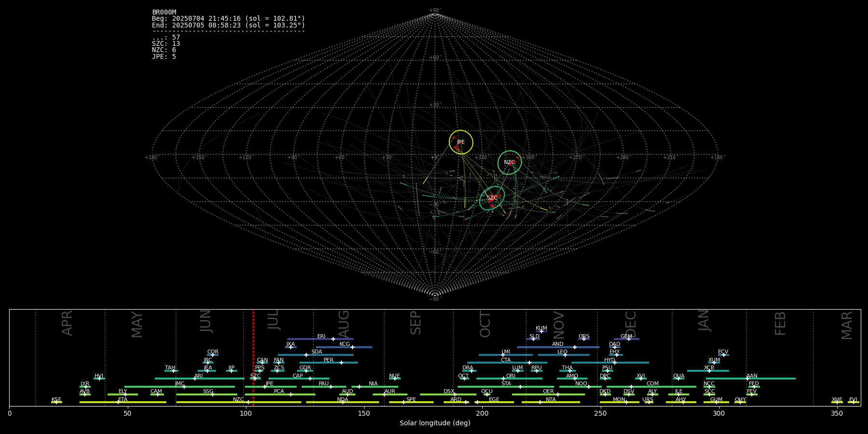The height and width of the screenshot is (434, 868).
Task: Click the APR month label in the timeline
Action: pos(67,323)
